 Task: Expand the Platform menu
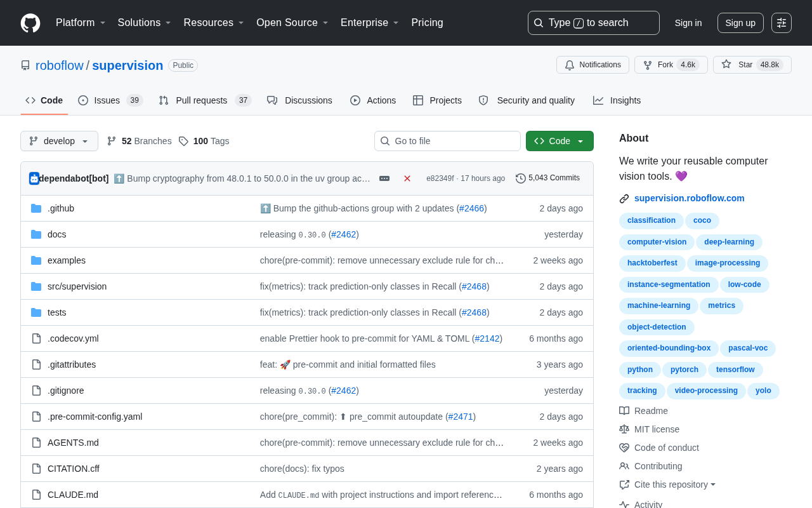coord(81,23)
